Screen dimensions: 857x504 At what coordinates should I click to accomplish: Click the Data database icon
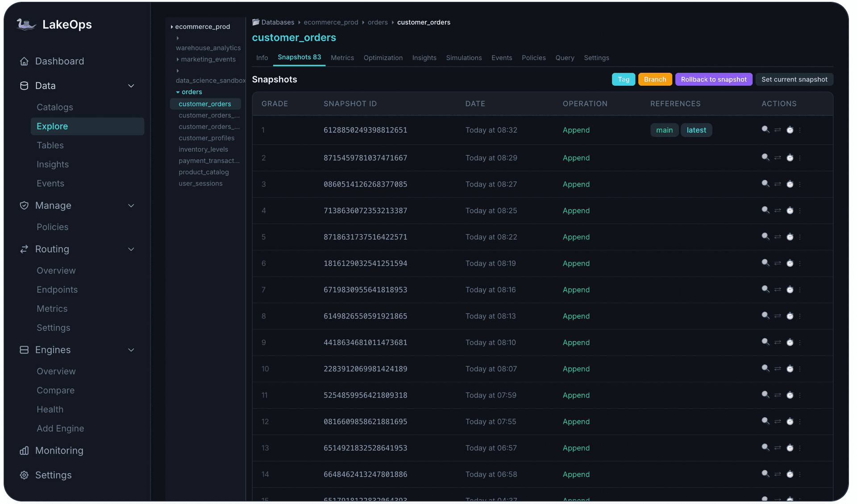point(24,86)
